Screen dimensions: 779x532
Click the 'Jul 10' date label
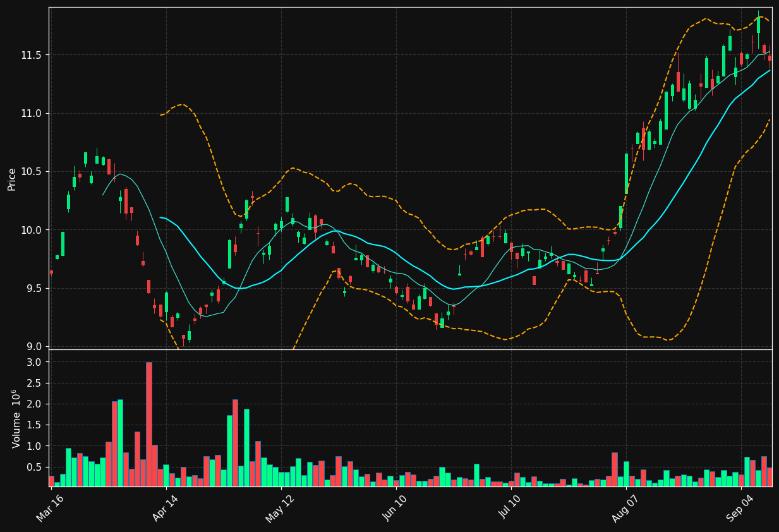point(510,508)
